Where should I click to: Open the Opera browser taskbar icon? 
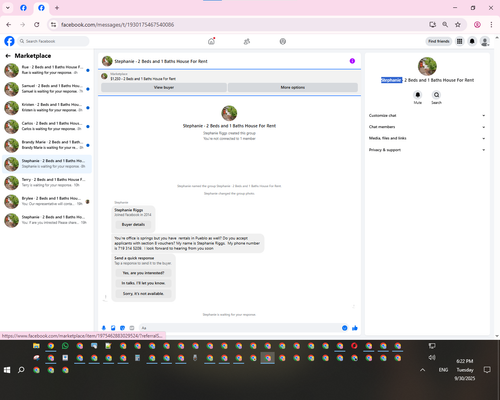(354, 346)
